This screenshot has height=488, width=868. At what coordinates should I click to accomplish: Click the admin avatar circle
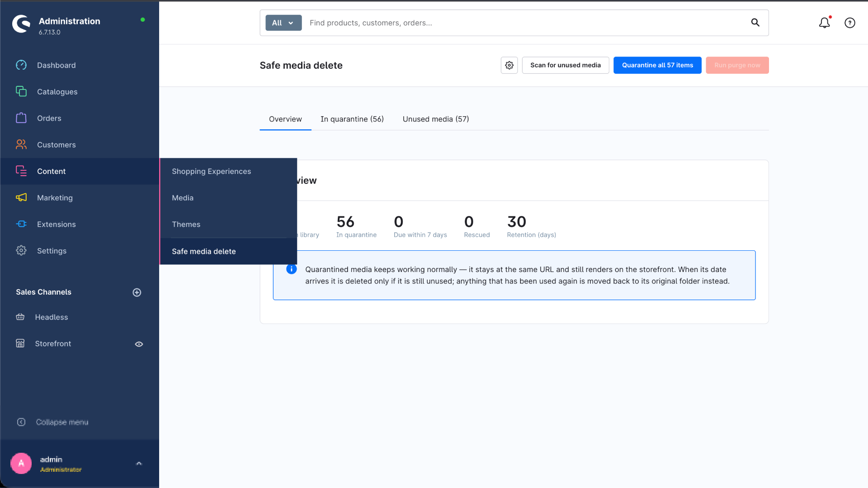[21, 463]
